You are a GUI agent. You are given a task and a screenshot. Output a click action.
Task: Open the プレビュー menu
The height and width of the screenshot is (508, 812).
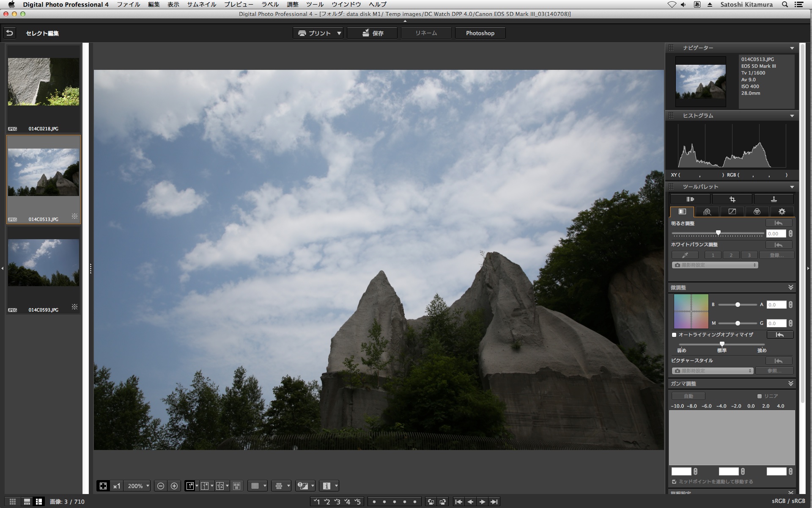pyautogui.click(x=239, y=4)
